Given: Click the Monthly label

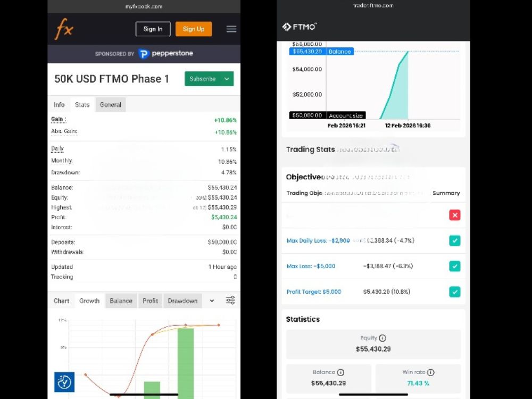Looking at the screenshot, I should pos(62,161).
